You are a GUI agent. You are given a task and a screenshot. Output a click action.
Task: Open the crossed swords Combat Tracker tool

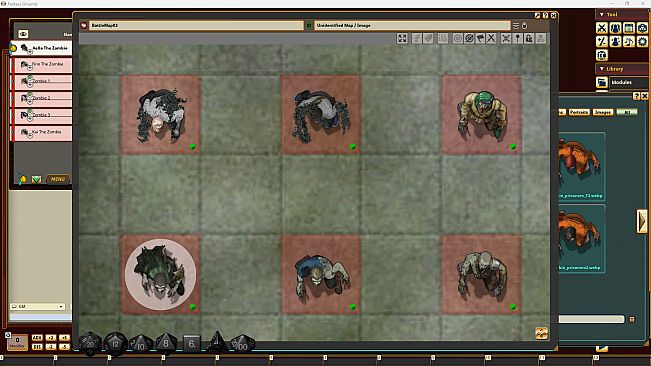[x=602, y=28]
